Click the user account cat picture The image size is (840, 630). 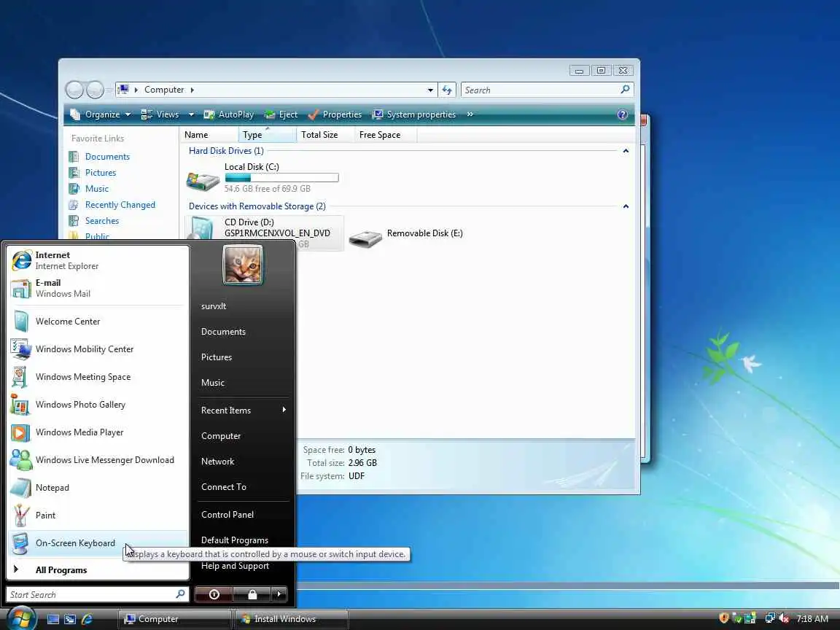click(x=243, y=264)
